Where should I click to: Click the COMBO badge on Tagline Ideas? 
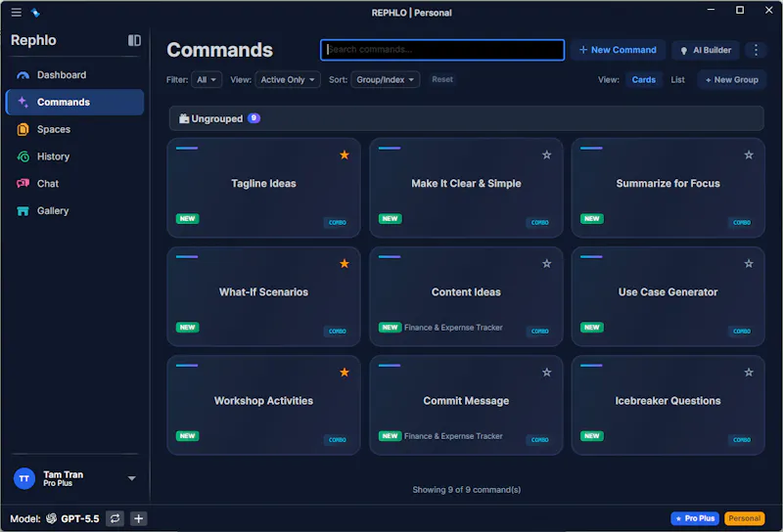point(338,223)
